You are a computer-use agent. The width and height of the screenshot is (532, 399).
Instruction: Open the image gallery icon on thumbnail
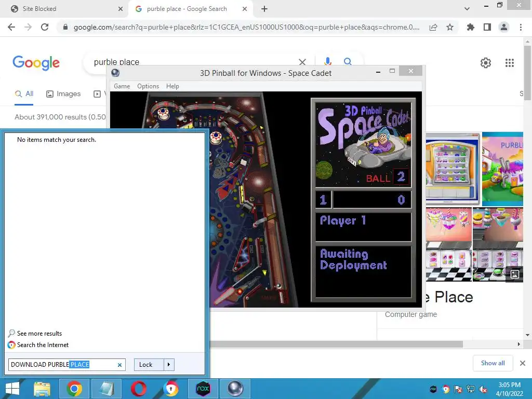(x=515, y=274)
